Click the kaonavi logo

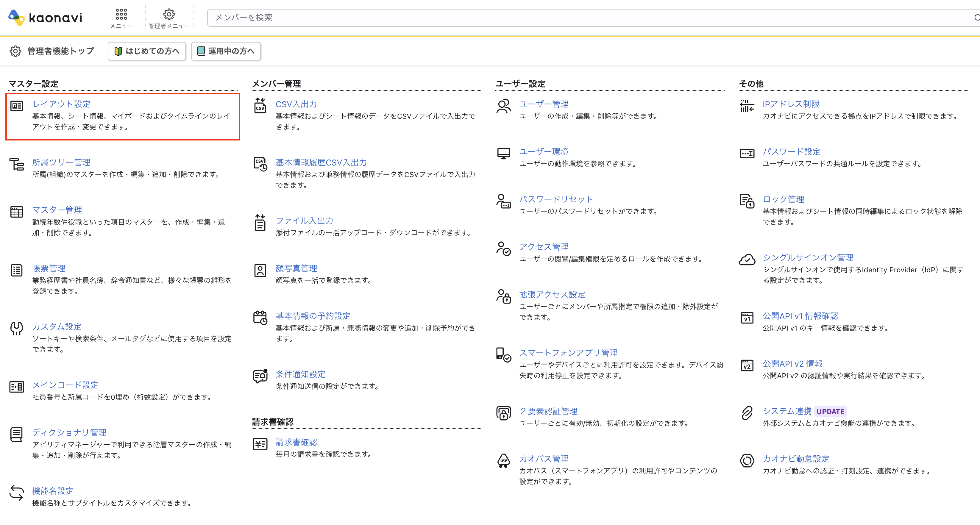(45, 18)
